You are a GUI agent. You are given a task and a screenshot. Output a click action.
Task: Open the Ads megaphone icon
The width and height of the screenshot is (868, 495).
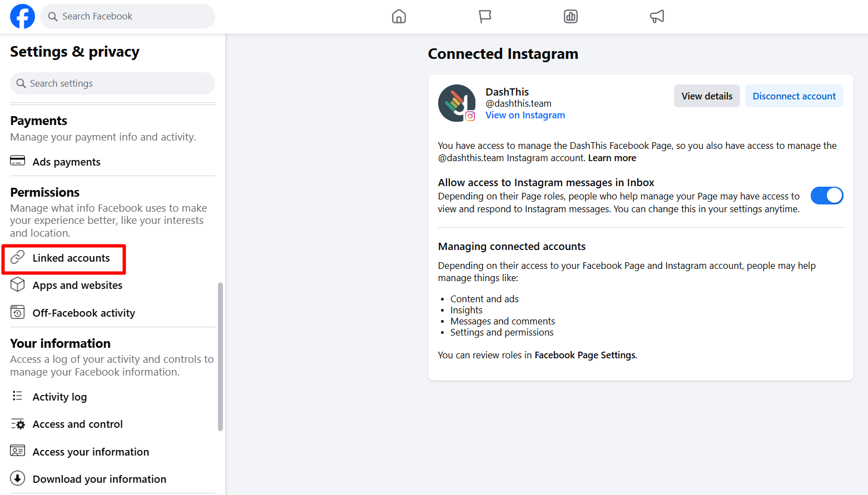click(657, 17)
